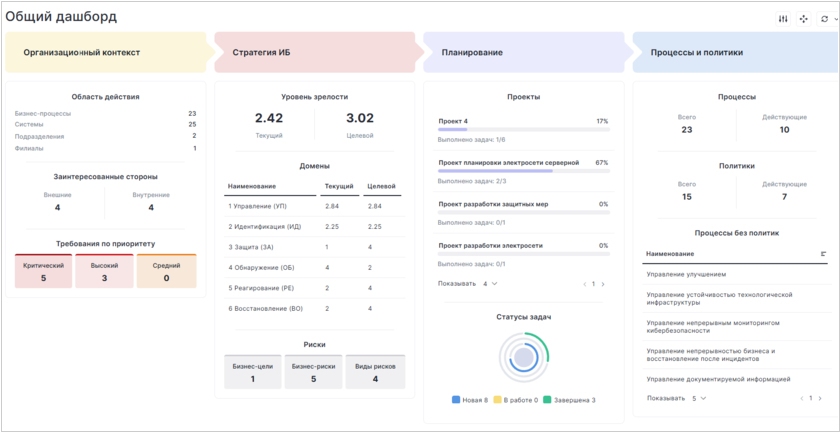This screenshot has width=840, height=432.
Task: Sort processes table via Наименование sort icon
Action: click(x=822, y=254)
